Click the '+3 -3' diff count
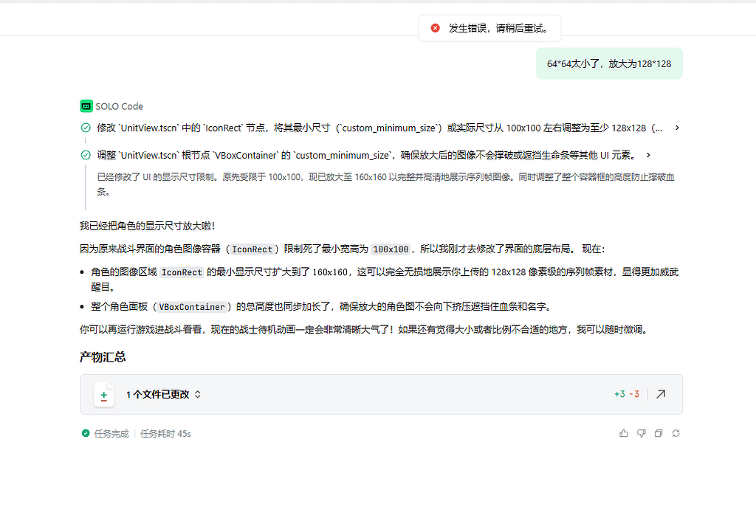Viewport: 756px width, 532px height. (627, 394)
